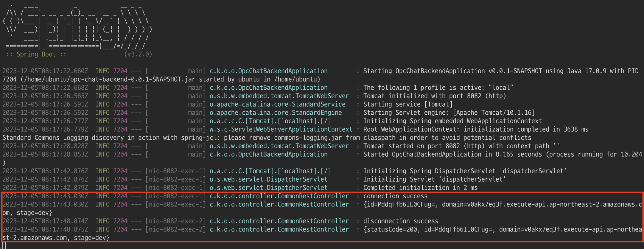The height and width of the screenshot is (249, 644).
Task: Select the '(v3.2.0)' version text
Action: pos(138,54)
